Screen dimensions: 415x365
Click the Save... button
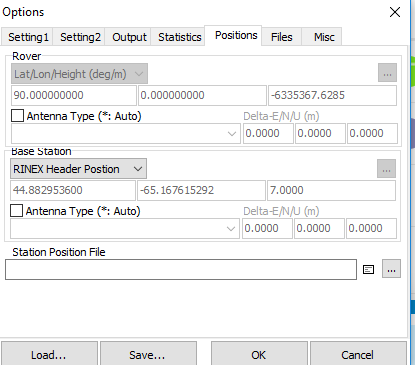coord(148,354)
